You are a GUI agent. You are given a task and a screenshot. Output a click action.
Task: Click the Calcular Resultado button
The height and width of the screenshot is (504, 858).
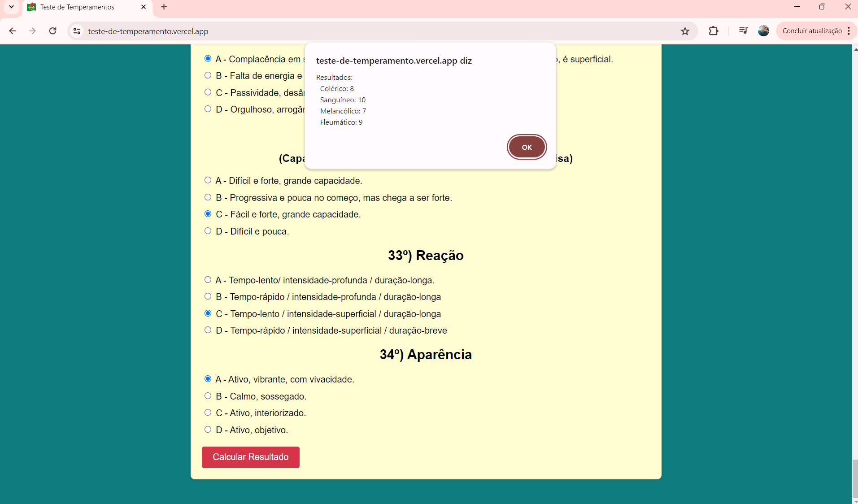click(x=250, y=457)
